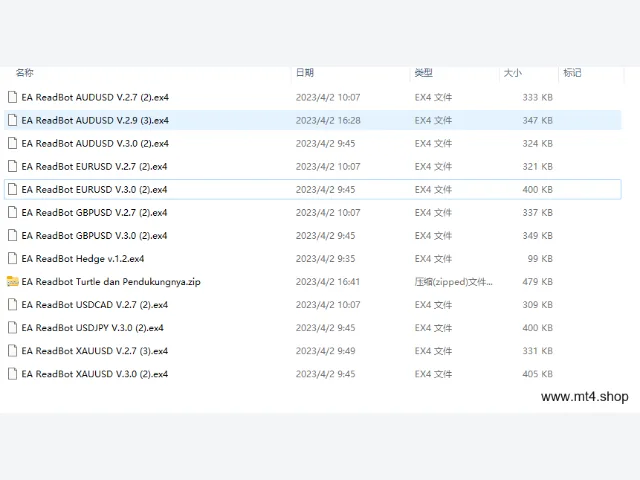Viewport: 640px width, 480px height.
Task: Click 400 KB size of EURUSD V.3.0 row
Action: coord(538,190)
